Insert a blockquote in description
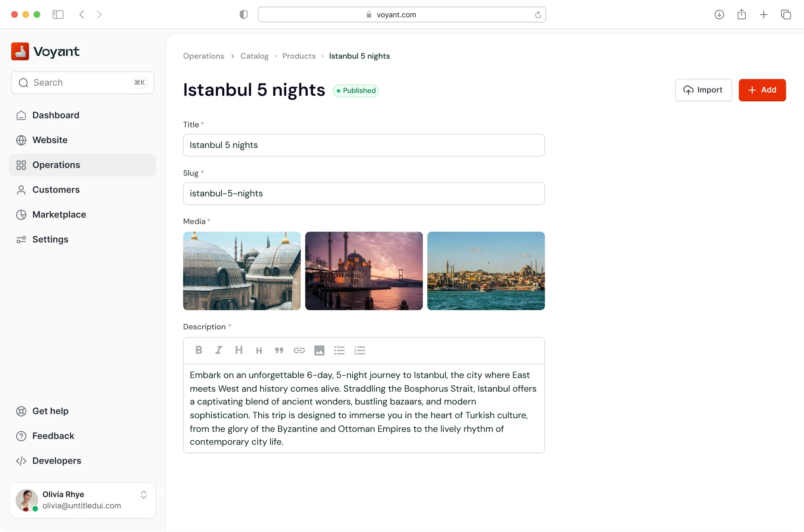Image resolution: width=804 pixels, height=532 pixels. (x=279, y=350)
